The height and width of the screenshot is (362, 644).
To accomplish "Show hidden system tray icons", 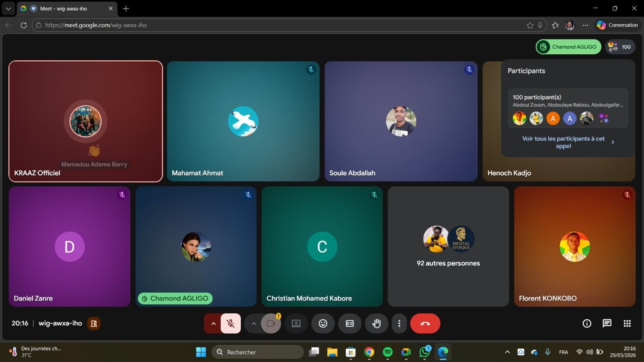I will (507, 352).
